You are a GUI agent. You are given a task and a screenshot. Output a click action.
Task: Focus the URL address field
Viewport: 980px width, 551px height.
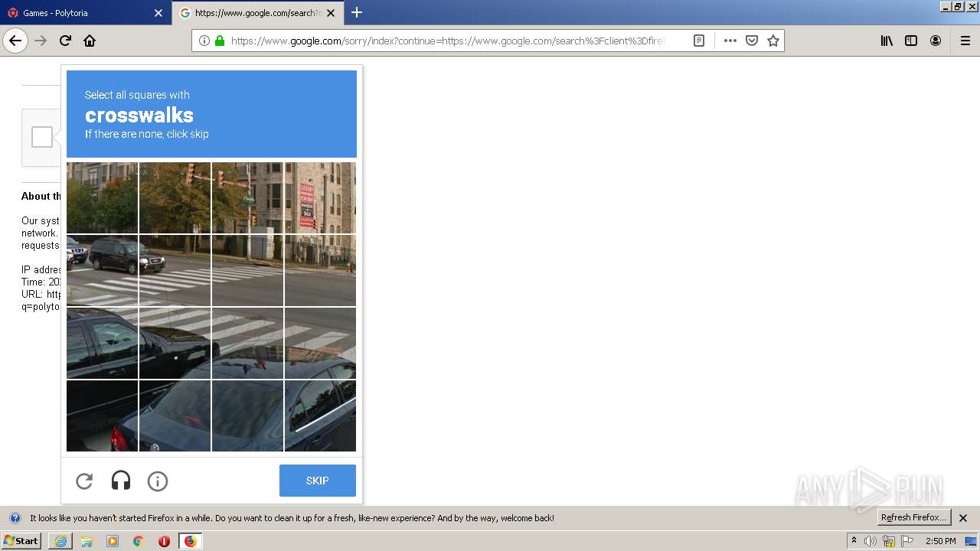[448, 41]
